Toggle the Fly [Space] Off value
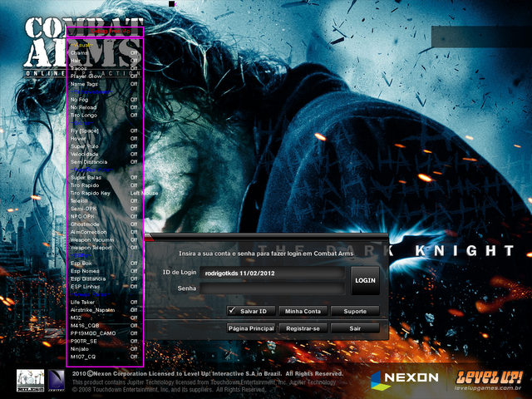 pyautogui.click(x=134, y=131)
